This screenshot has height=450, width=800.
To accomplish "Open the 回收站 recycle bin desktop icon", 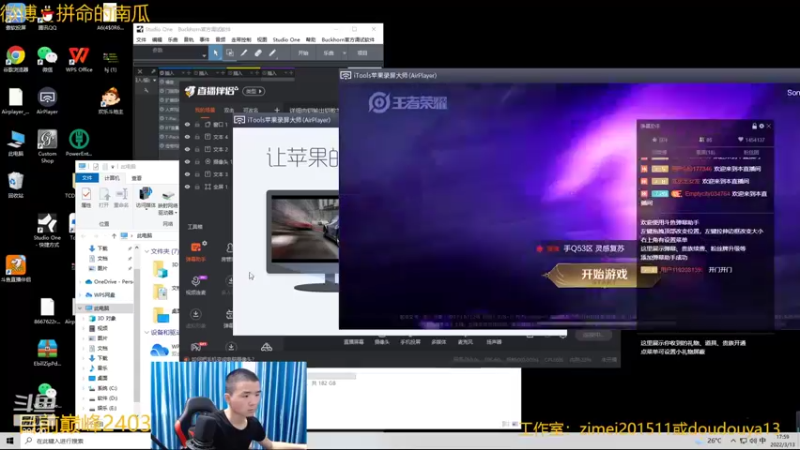I will [x=15, y=185].
